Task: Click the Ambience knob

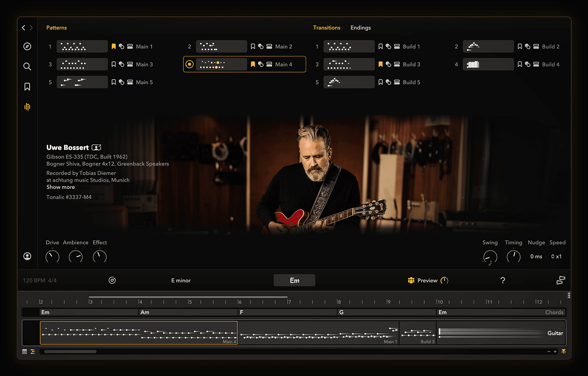Action: (x=76, y=257)
